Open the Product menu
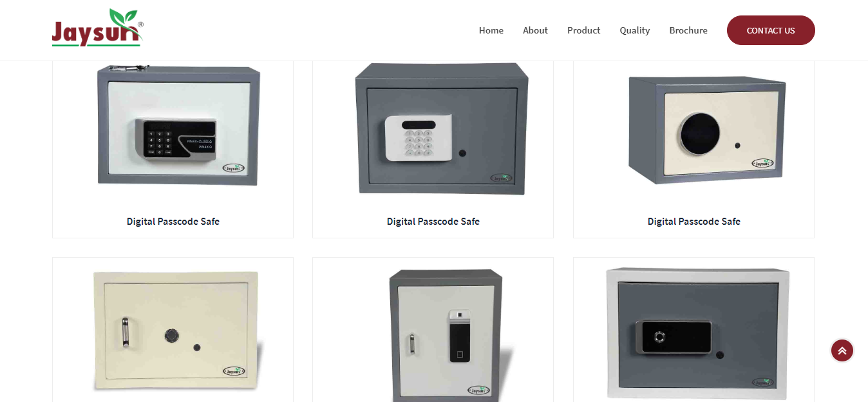The width and height of the screenshot is (868, 402). [583, 30]
